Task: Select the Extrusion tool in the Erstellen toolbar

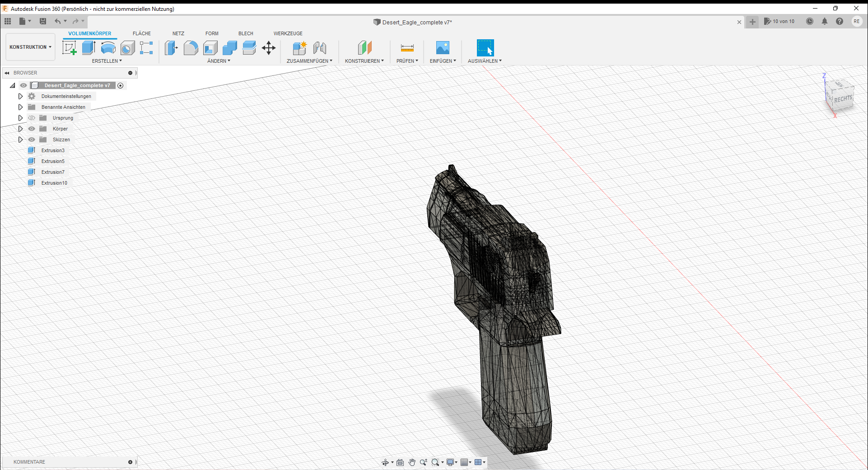Action: point(88,47)
